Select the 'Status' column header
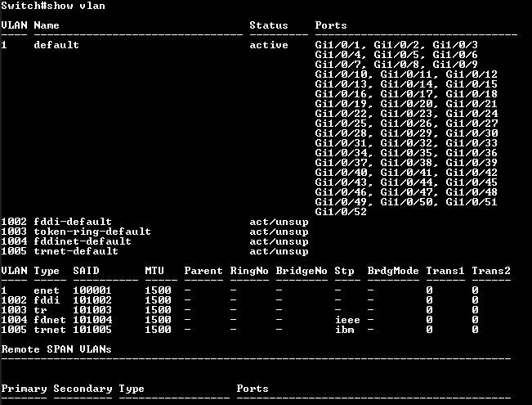 click(269, 25)
